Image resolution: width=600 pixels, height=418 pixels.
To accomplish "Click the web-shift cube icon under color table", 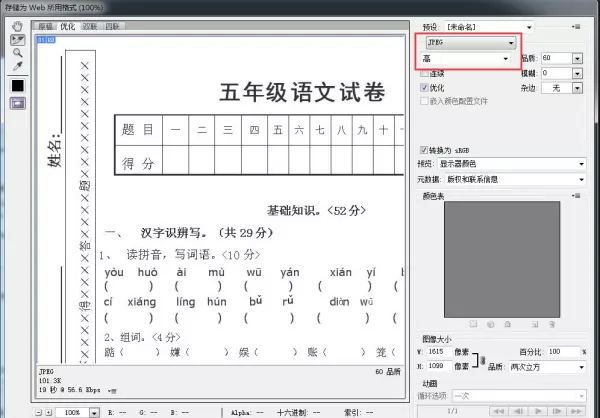I will [x=491, y=324].
